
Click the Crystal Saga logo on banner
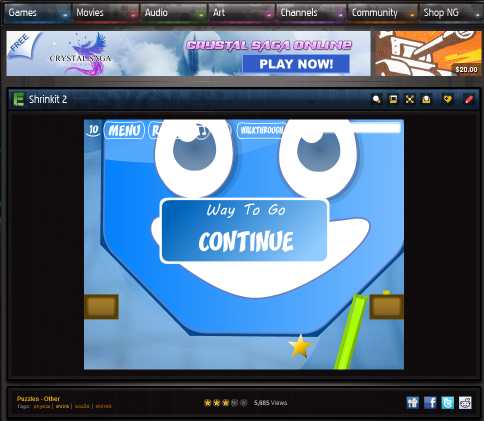click(81, 54)
